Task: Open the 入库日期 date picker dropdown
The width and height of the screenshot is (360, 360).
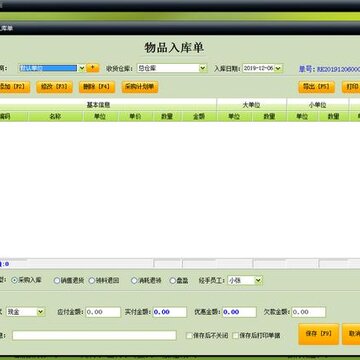Action: click(x=279, y=68)
